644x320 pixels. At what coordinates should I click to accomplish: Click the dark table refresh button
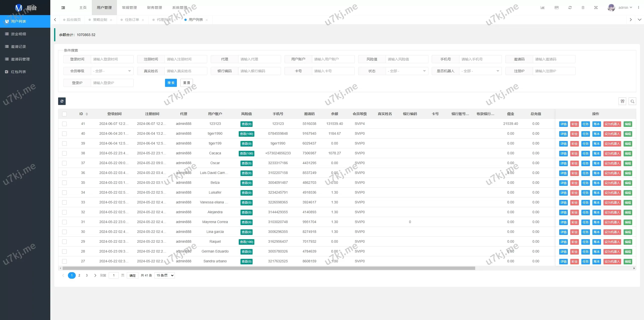(62, 101)
